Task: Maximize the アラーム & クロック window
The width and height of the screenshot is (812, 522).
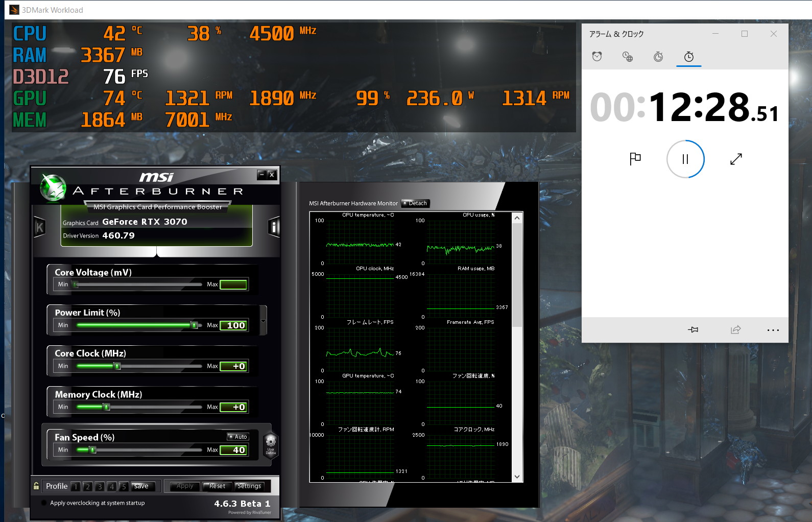Action: pos(745,34)
